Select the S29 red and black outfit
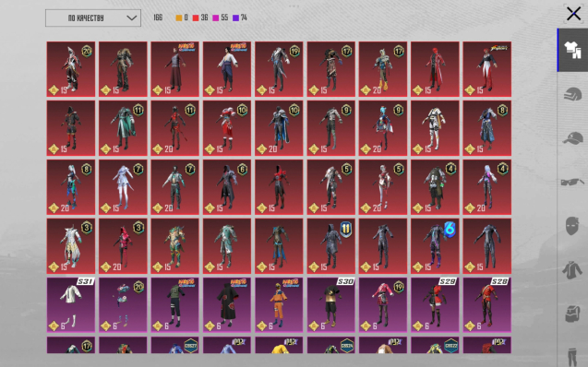 [x=435, y=305]
